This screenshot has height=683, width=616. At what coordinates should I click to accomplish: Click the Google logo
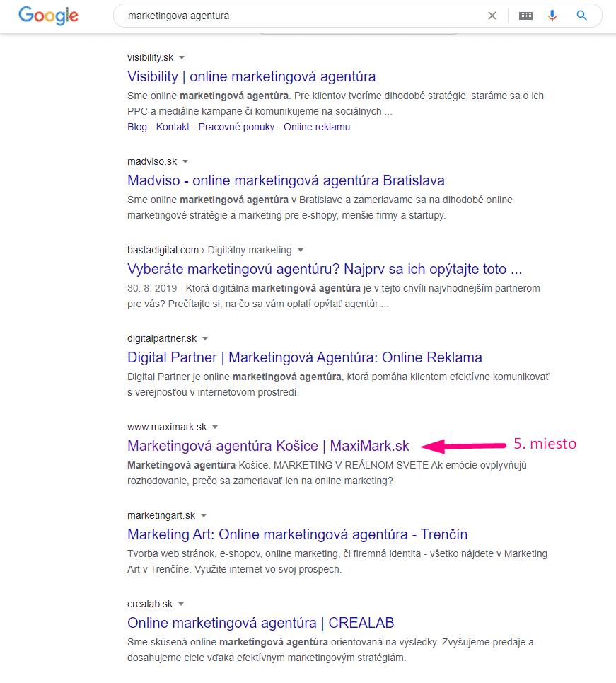coord(48,16)
